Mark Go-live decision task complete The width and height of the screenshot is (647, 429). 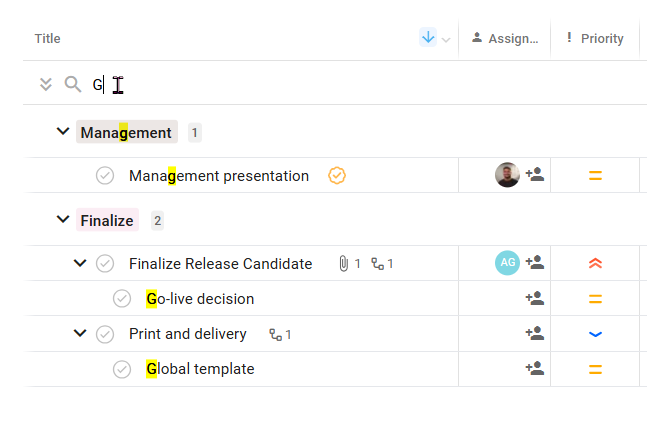122,299
